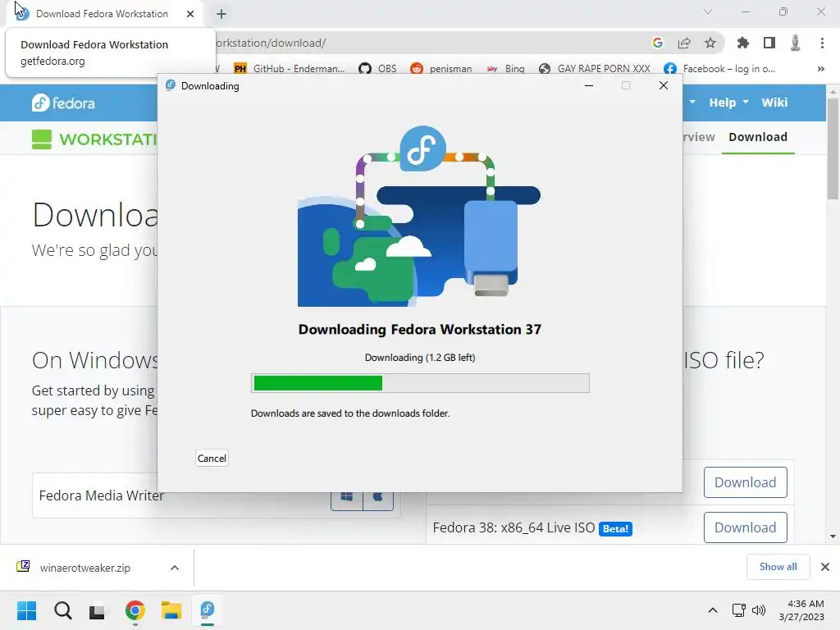Click the address bar URL field
The height and width of the screenshot is (630, 840).
[x=428, y=43]
